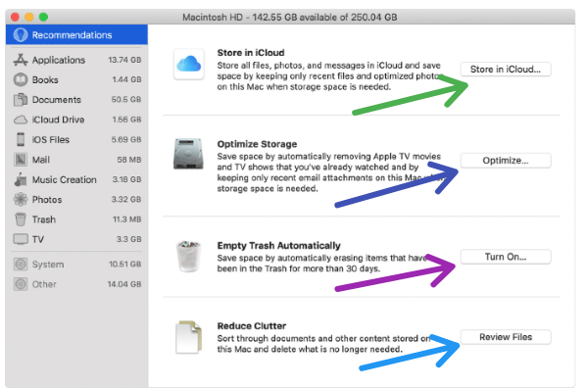Click the Other label in sidebar
Viewport: 588px width, 388px height.
pos(44,284)
